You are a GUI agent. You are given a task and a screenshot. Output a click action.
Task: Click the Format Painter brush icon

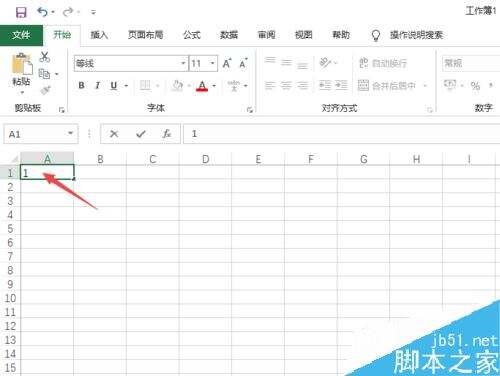point(45,90)
